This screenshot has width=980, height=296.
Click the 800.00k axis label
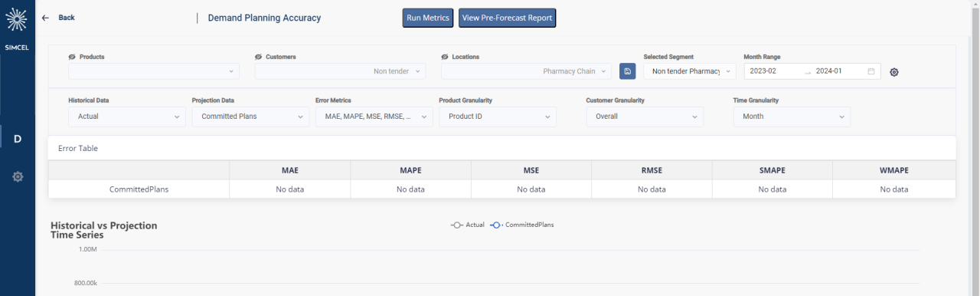coord(86,283)
